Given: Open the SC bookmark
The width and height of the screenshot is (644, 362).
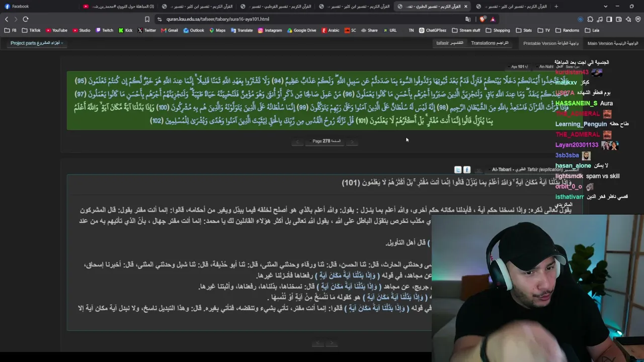Looking at the screenshot, I should (350, 30).
